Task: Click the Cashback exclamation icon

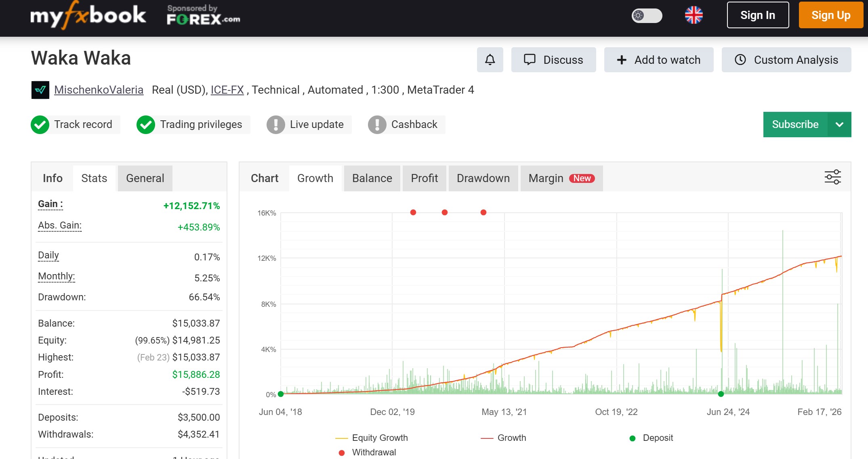Action: click(x=377, y=124)
